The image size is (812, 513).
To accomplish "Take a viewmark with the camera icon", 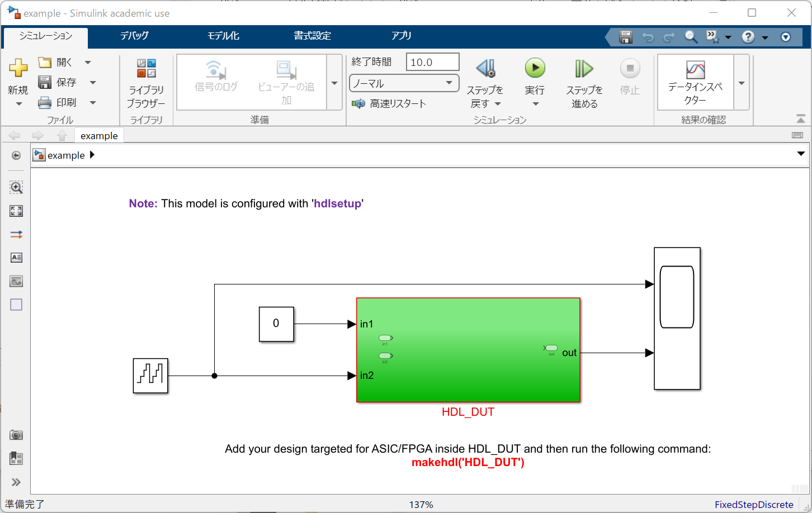I will tap(16, 435).
